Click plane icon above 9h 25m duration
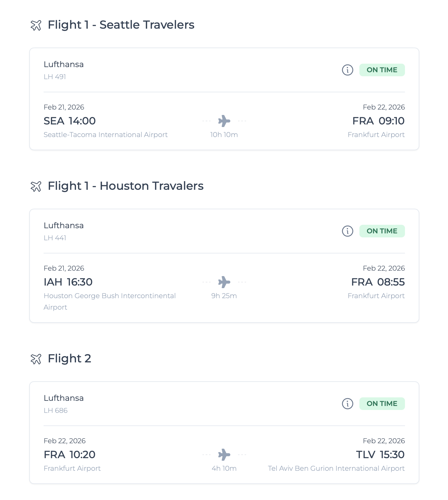448x500 pixels. [224, 282]
